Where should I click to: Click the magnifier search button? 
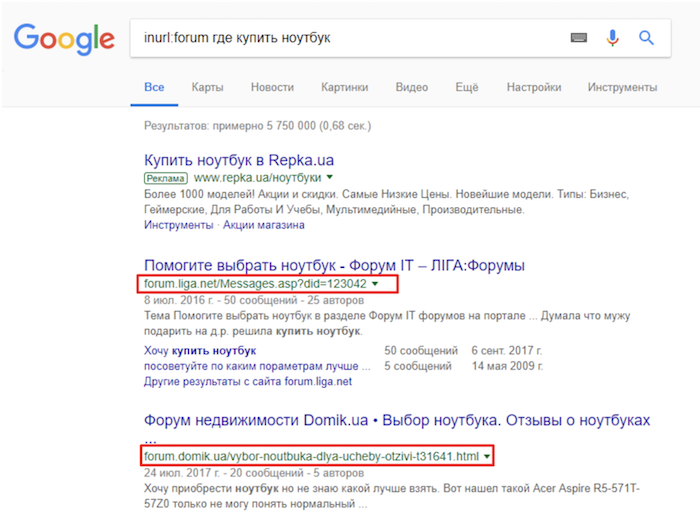tap(646, 38)
